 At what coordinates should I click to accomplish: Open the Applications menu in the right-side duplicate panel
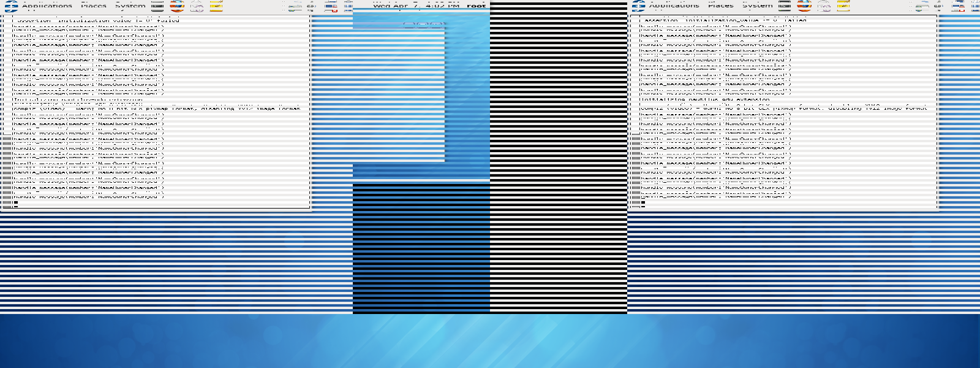tap(674, 6)
